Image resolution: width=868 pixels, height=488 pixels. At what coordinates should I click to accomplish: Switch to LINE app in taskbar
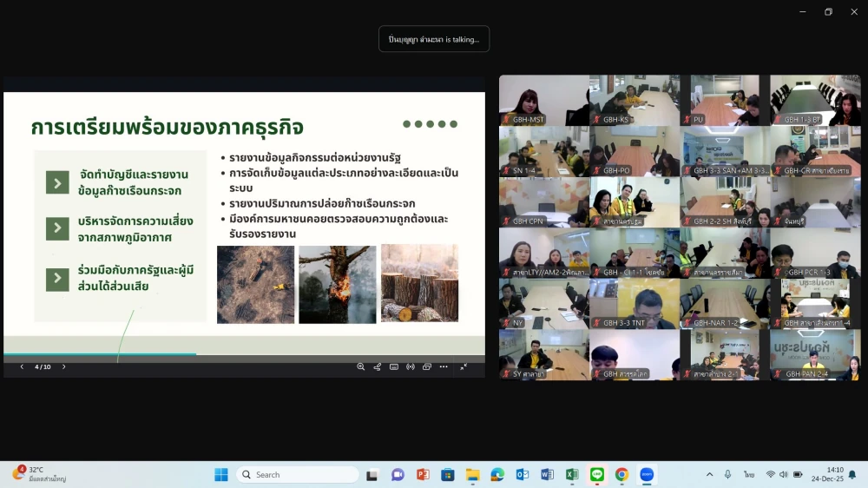597,475
